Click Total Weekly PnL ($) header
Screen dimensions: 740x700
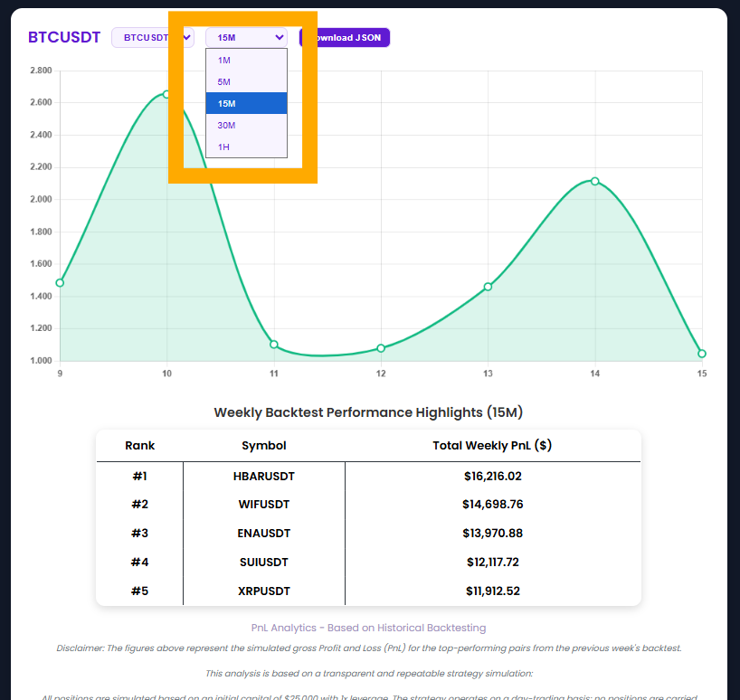pyautogui.click(x=492, y=446)
